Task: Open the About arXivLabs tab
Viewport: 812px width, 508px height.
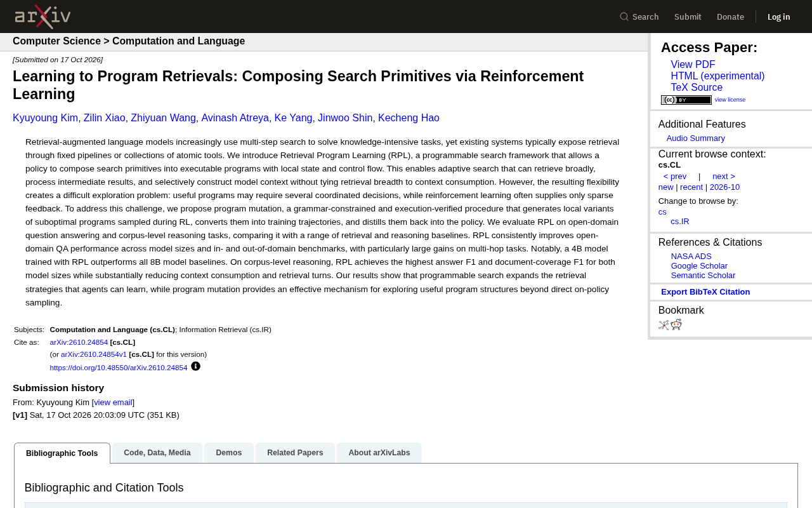Action: (379, 453)
